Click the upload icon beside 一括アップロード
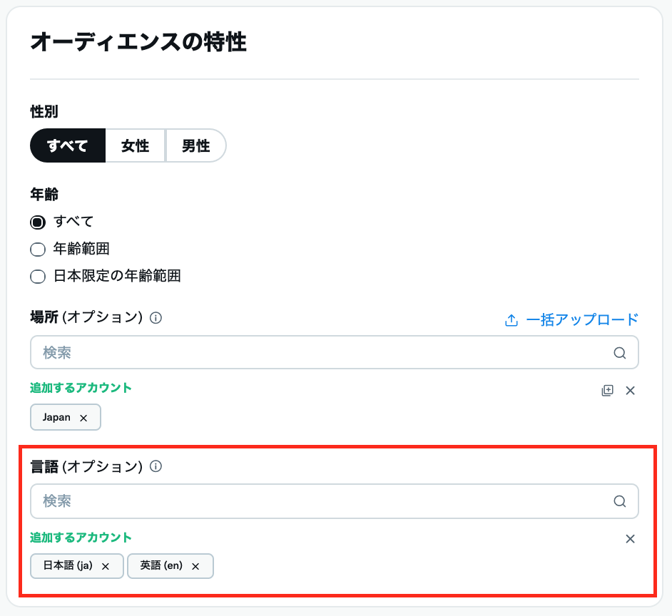This screenshot has width=672, height=616. pyautogui.click(x=511, y=320)
